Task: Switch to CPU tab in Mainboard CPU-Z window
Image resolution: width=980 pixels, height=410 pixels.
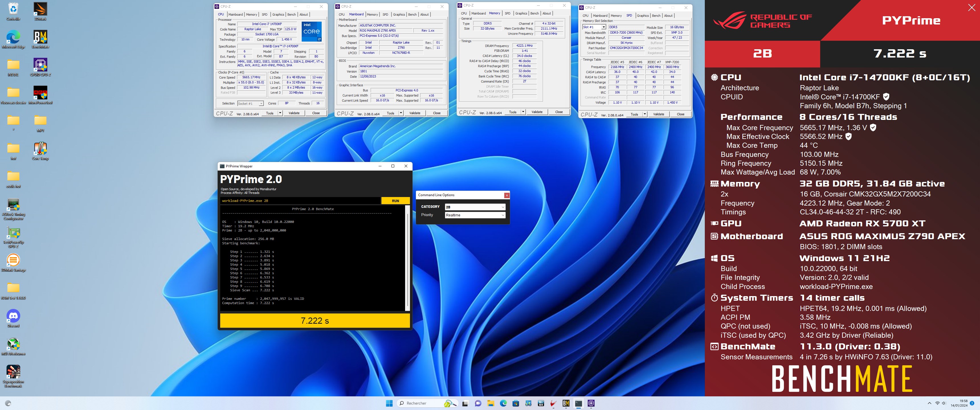Action: tap(341, 15)
